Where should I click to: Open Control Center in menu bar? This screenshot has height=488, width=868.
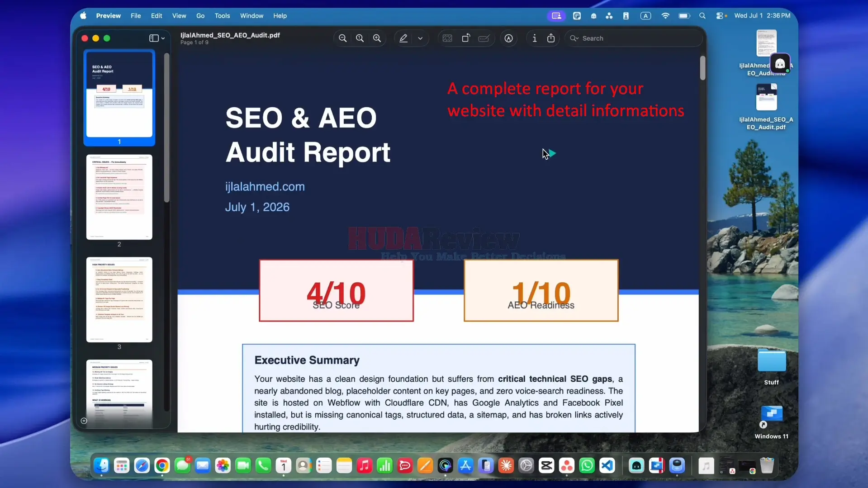tap(720, 16)
